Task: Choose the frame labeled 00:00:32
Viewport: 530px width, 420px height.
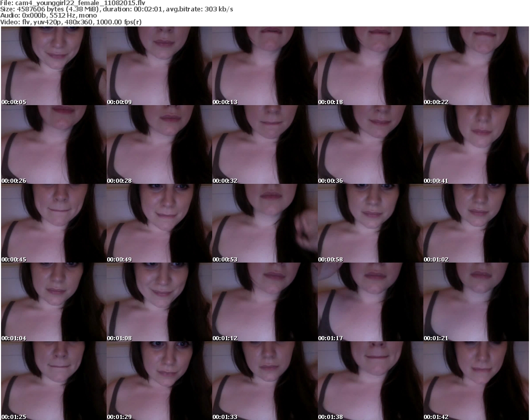Action: click(x=264, y=144)
